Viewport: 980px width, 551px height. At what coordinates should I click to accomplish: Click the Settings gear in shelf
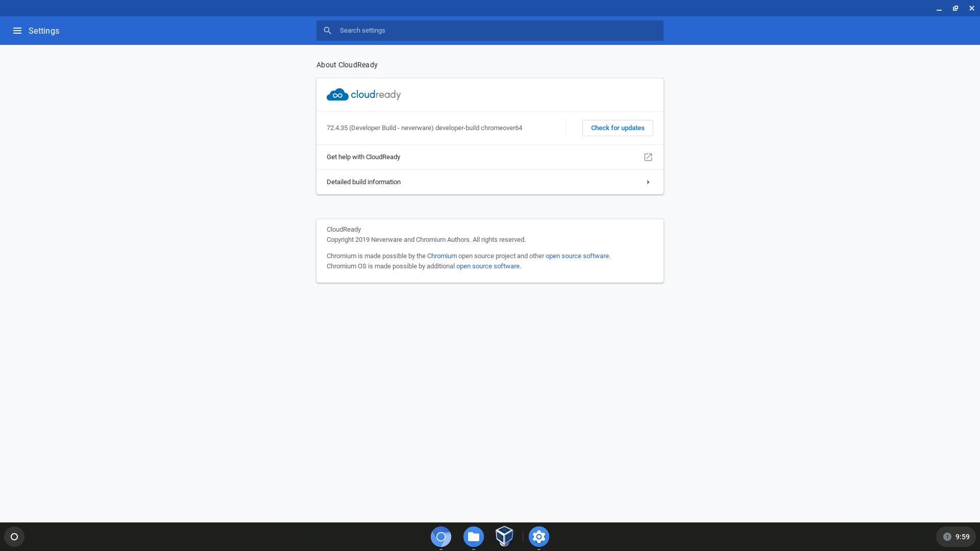tap(539, 537)
